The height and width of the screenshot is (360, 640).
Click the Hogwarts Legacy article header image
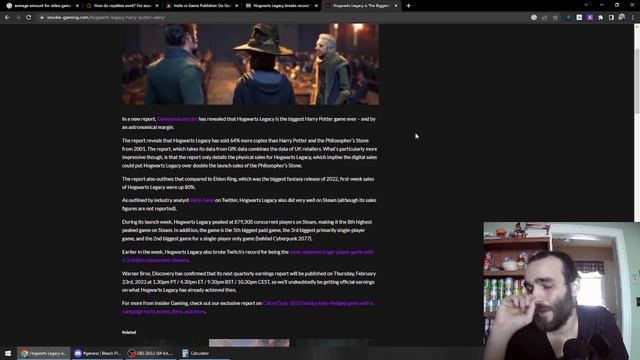click(x=250, y=64)
